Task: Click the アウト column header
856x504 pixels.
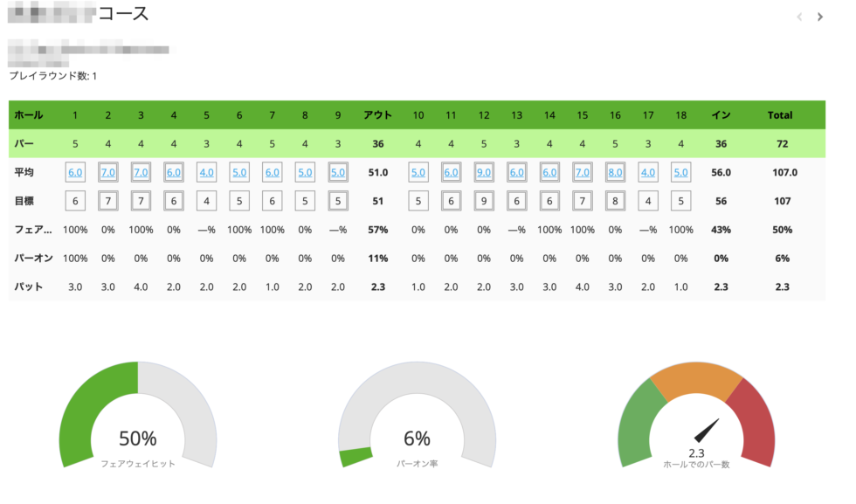Action: pos(377,115)
